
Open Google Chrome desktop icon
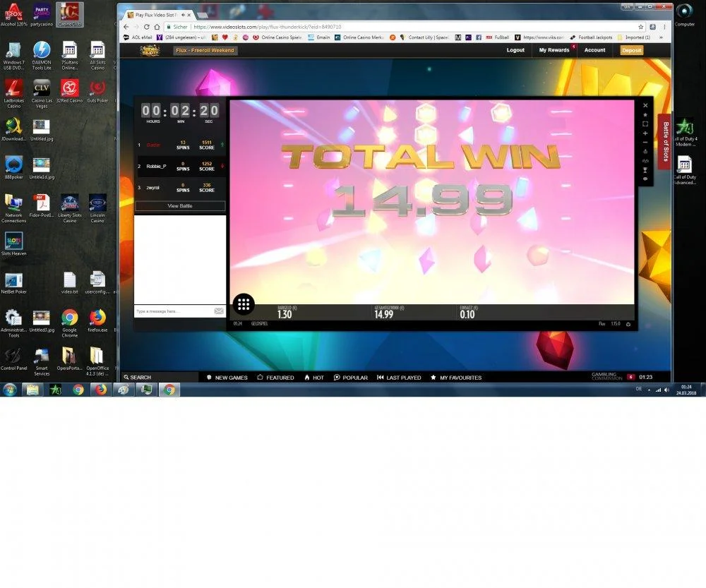click(x=69, y=323)
